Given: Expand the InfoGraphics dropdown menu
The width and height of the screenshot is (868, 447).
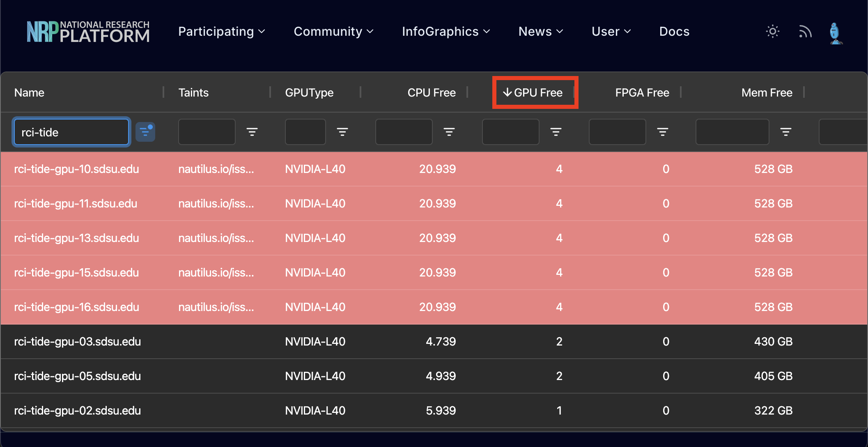Looking at the screenshot, I should point(446,31).
